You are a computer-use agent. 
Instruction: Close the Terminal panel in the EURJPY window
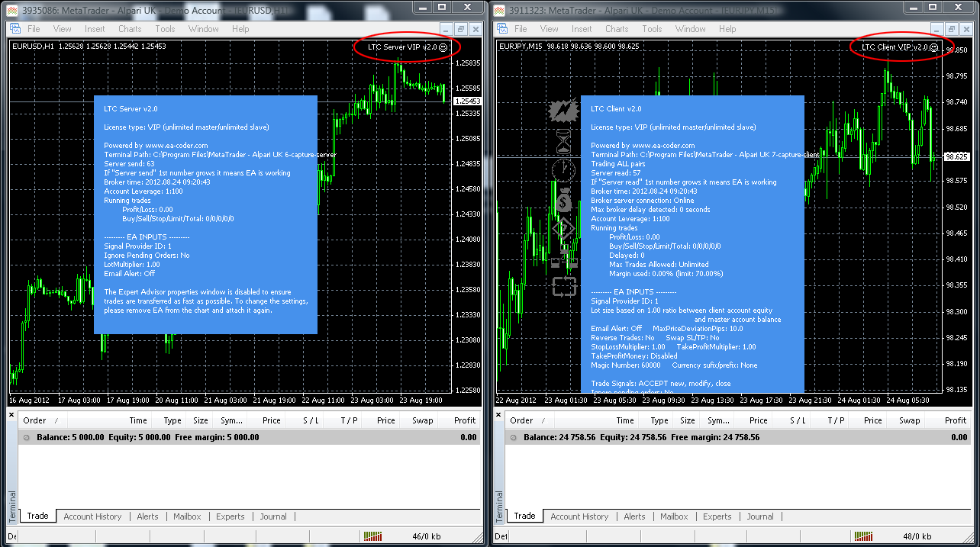499,414
